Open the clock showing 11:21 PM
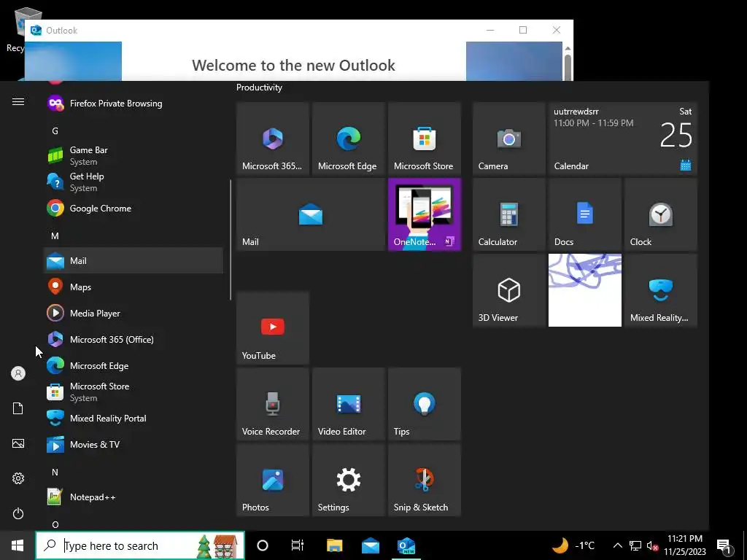The height and width of the screenshot is (560, 747). point(685,545)
